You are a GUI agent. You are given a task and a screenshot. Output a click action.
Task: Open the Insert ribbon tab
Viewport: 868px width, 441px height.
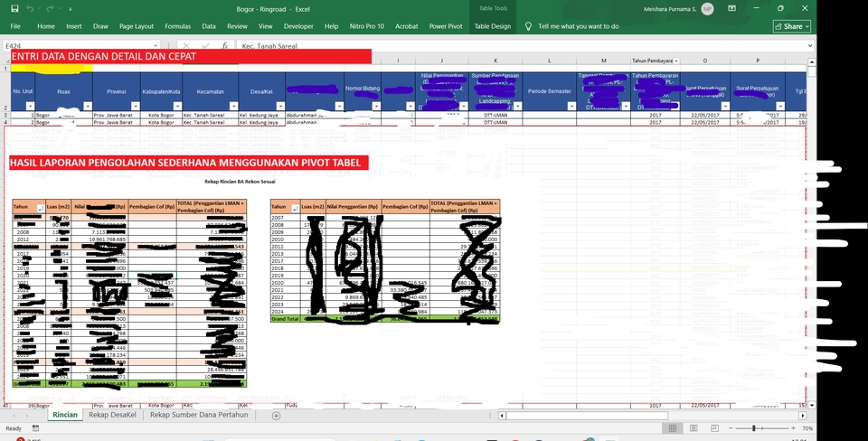pyautogui.click(x=73, y=26)
